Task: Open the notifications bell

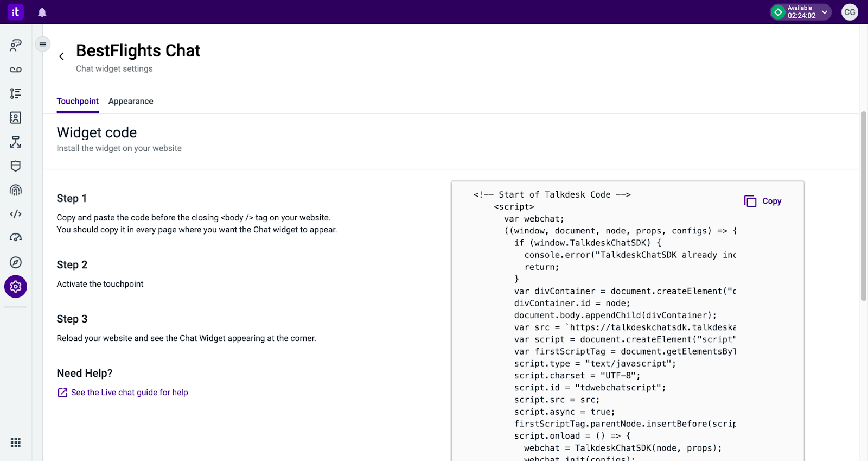Action: point(42,12)
